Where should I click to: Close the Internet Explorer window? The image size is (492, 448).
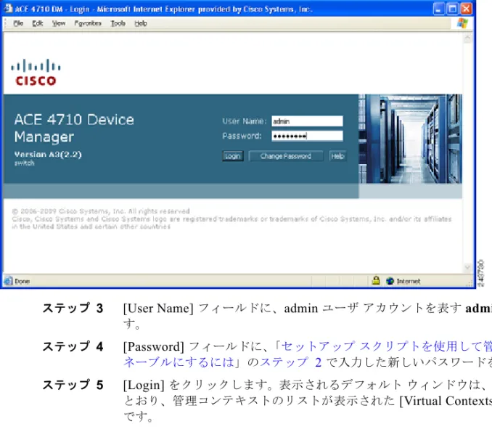tap(467, 9)
